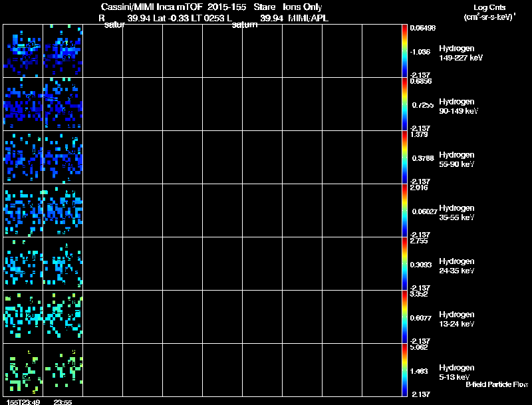This screenshot has width=532, height=405.
Task: Click the 'Hydrogen 149-227 keV' label
Action: coord(461,53)
